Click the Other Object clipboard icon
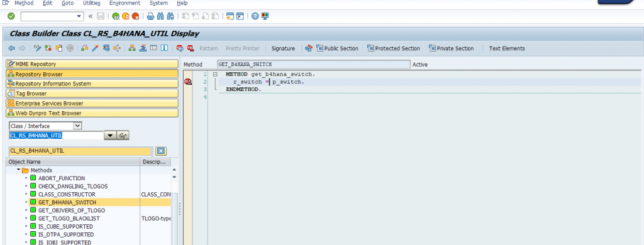 coord(58,48)
